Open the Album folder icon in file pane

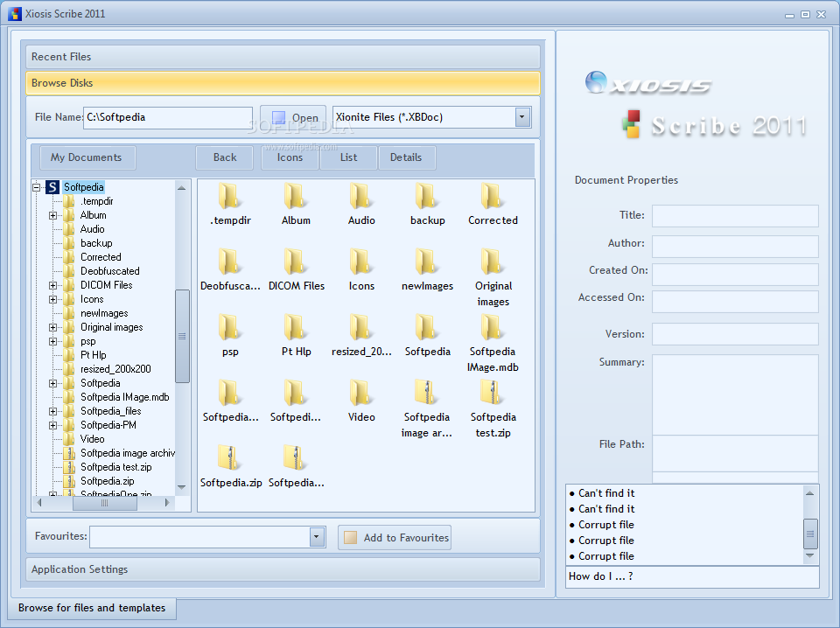295,196
